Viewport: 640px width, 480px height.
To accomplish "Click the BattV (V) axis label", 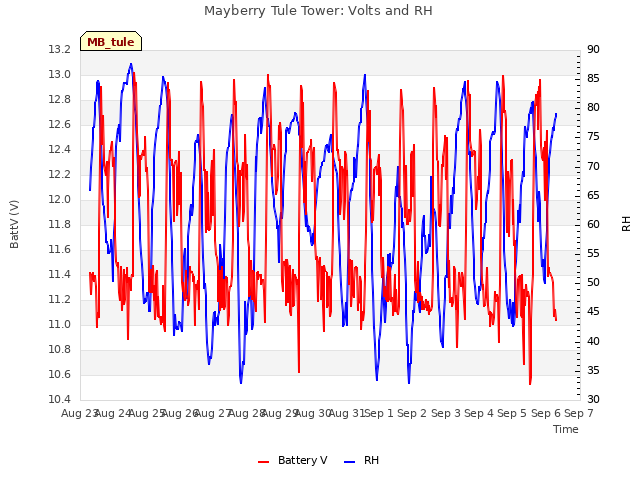I will (x=14, y=224).
